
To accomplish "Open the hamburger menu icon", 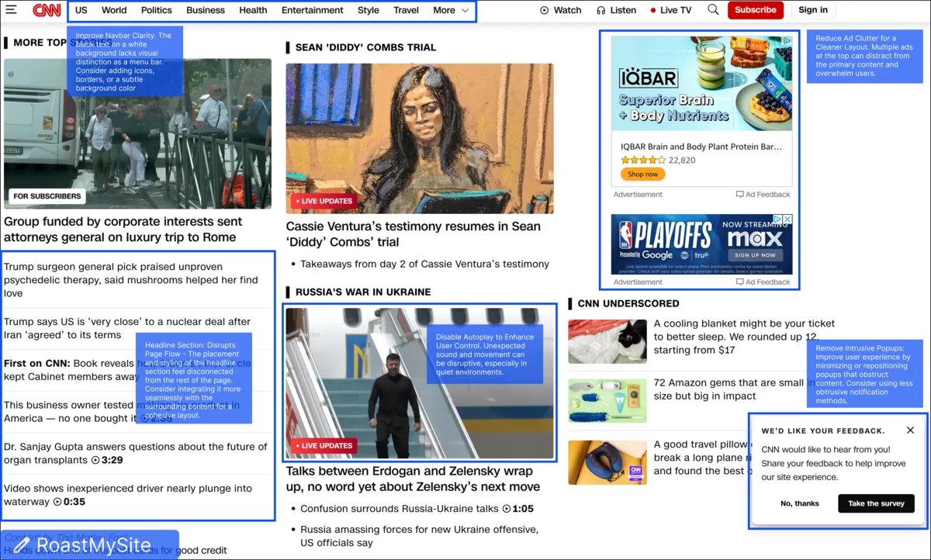I will click(x=11, y=10).
